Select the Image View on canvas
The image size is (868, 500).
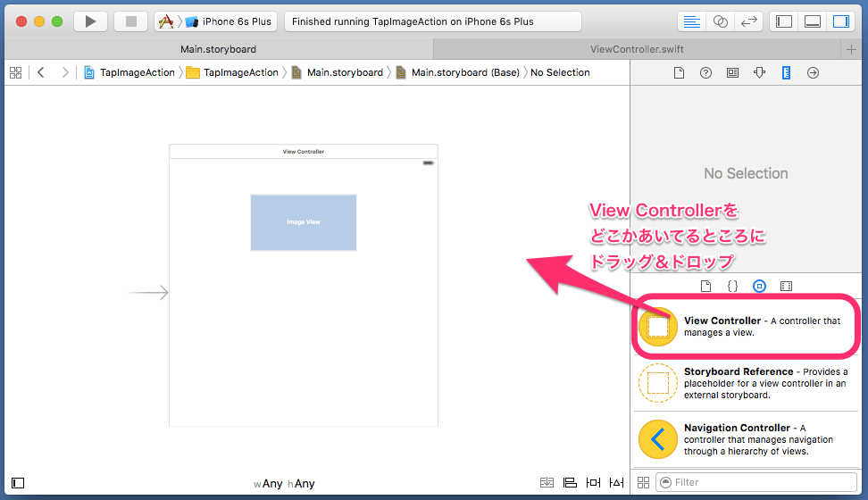304,222
